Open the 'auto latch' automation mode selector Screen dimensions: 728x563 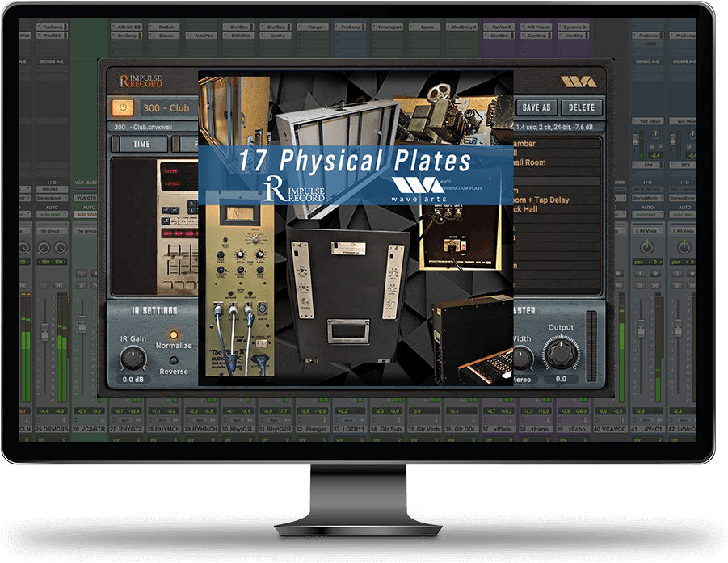(x=86, y=214)
